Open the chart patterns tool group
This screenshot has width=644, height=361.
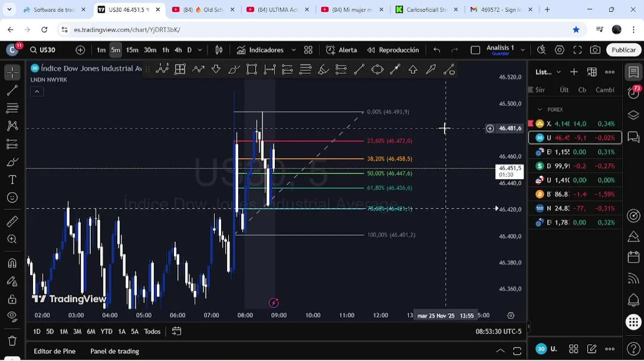point(13,126)
